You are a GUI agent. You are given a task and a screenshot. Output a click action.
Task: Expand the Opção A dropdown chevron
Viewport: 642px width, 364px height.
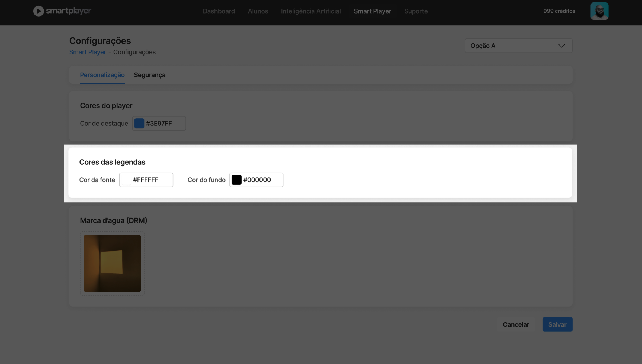(x=561, y=46)
